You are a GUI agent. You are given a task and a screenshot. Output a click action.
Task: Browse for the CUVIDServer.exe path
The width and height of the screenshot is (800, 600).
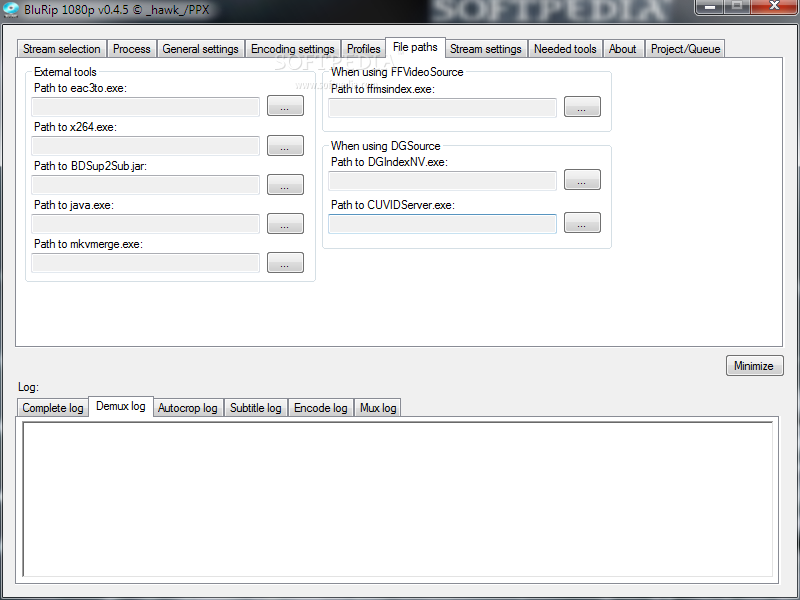(x=582, y=222)
